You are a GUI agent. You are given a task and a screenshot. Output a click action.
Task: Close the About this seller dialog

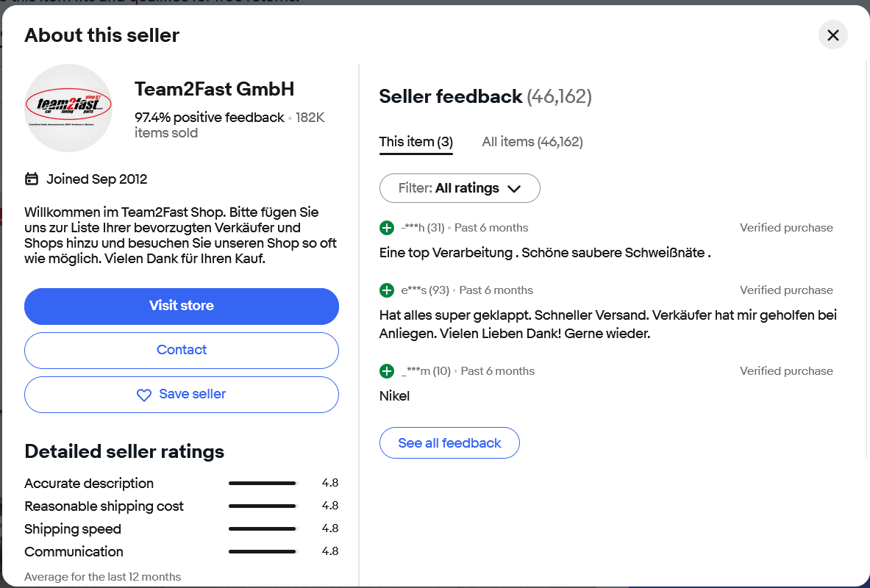(832, 35)
